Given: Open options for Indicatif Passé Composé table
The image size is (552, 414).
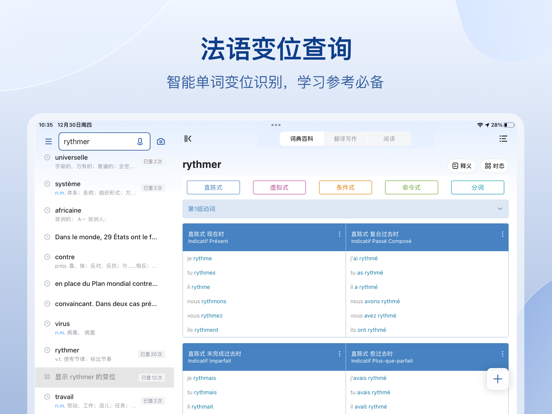Looking at the screenshot, I should coord(502,234).
